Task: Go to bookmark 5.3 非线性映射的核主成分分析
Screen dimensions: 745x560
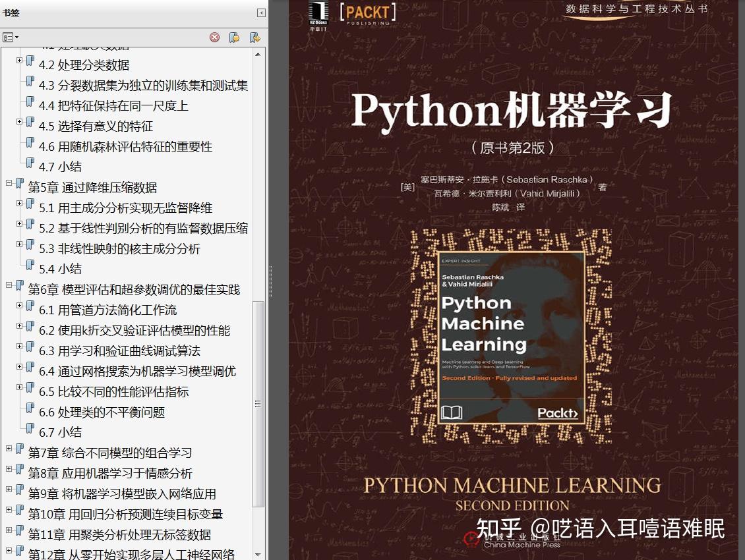Action: 120,249
